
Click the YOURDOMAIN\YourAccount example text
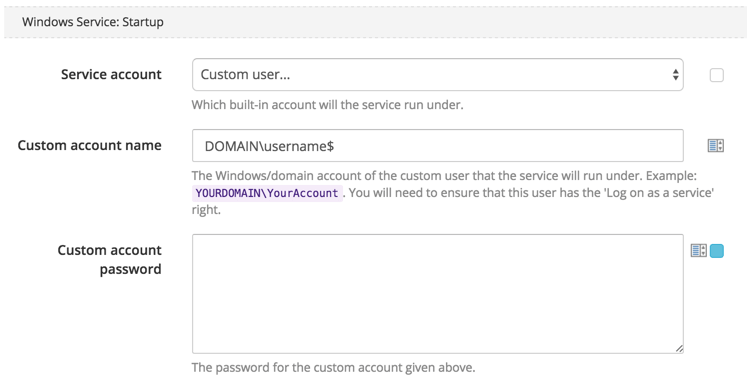pos(267,193)
